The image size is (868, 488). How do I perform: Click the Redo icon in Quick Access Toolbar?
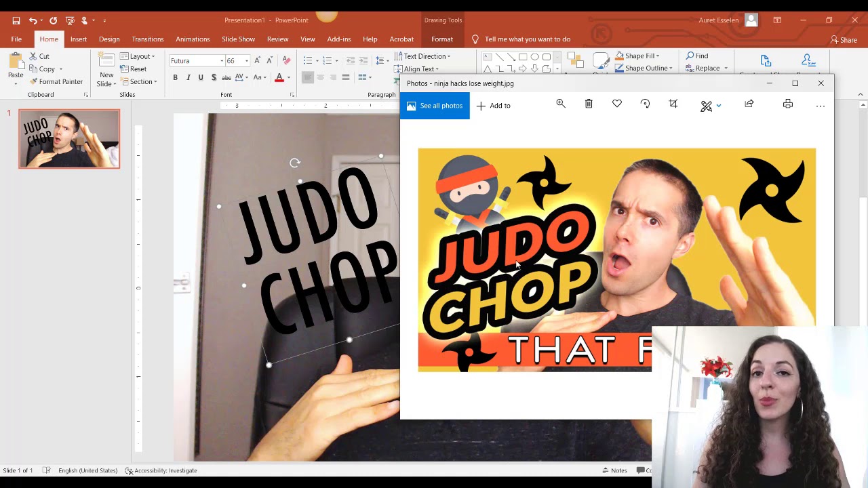(x=53, y=20)
